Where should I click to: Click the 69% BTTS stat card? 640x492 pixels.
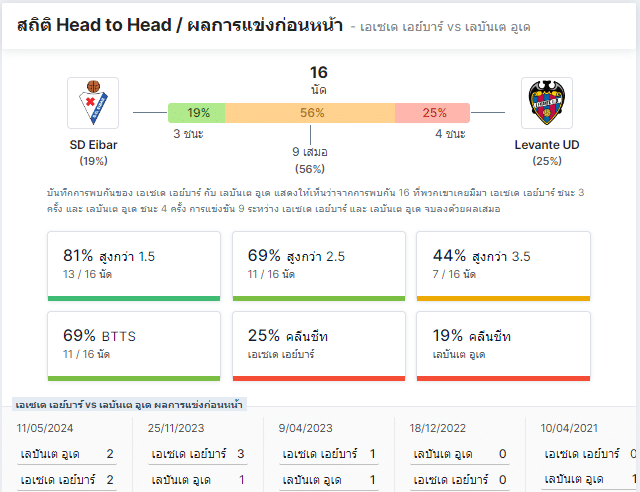point(134,346)
